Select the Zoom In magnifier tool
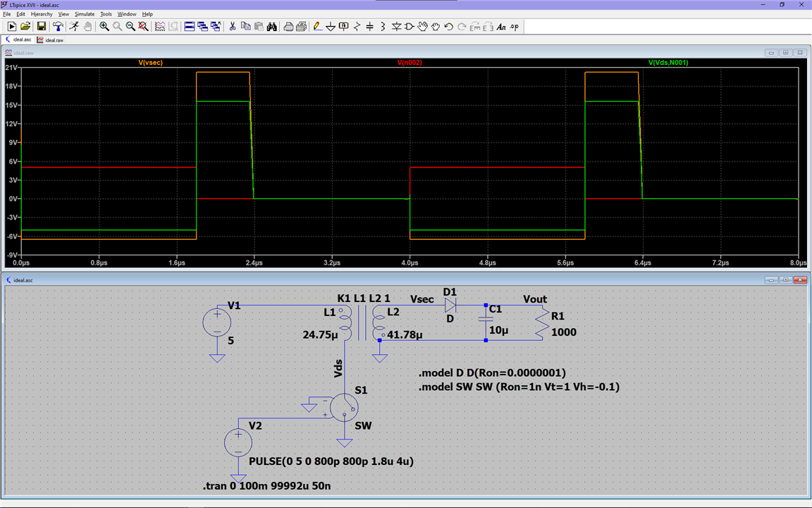 point(104,27)
